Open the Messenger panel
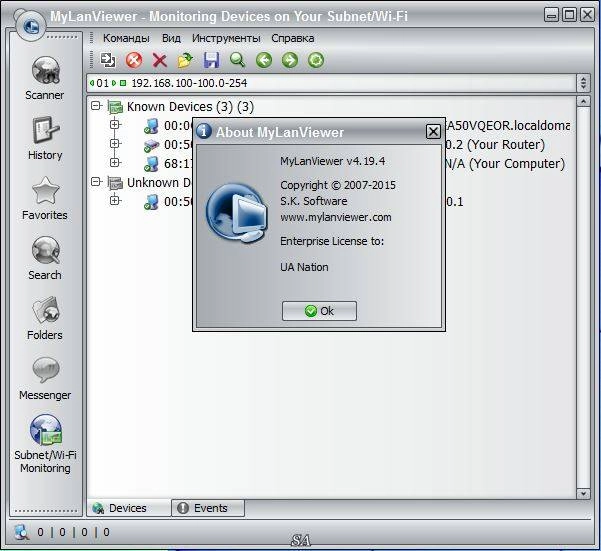601x551 pixels. (x=45, y=378)
